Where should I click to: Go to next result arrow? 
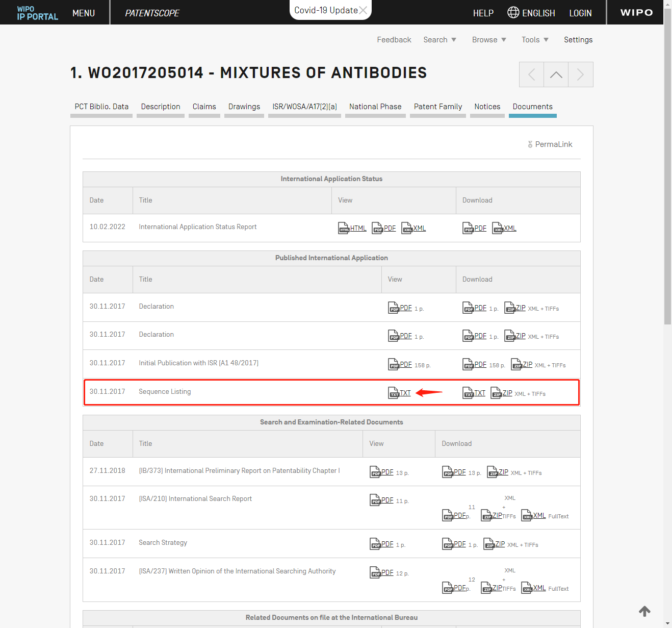coord(580,75)
